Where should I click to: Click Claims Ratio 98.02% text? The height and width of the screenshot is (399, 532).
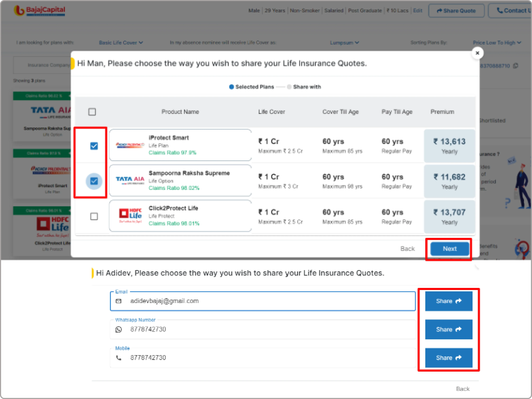coord(174,188)
